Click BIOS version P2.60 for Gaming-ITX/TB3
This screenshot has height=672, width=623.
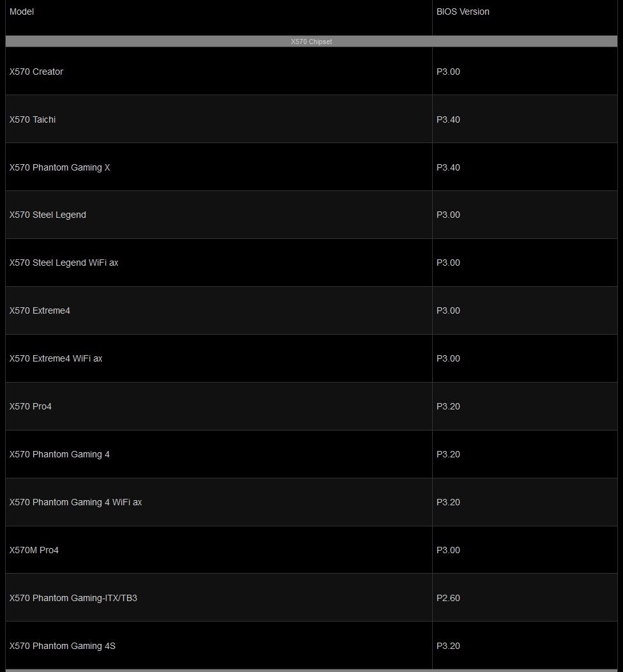[448, 598]
